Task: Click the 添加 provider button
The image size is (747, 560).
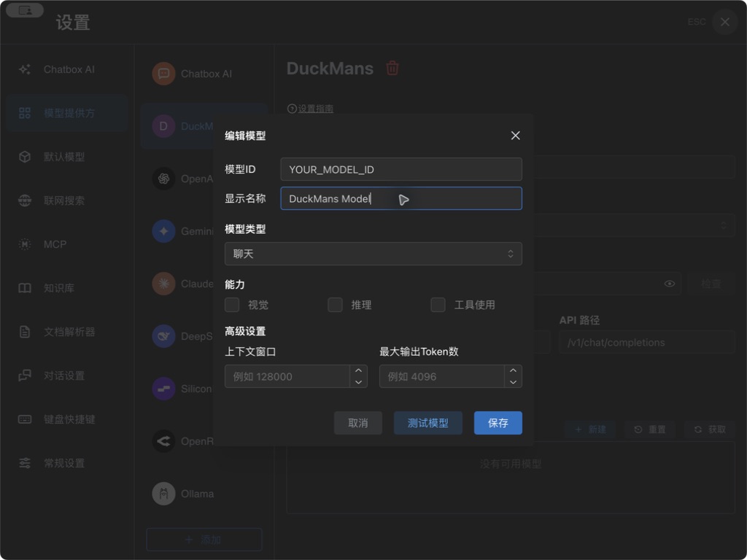Action: tap(204, 540)
